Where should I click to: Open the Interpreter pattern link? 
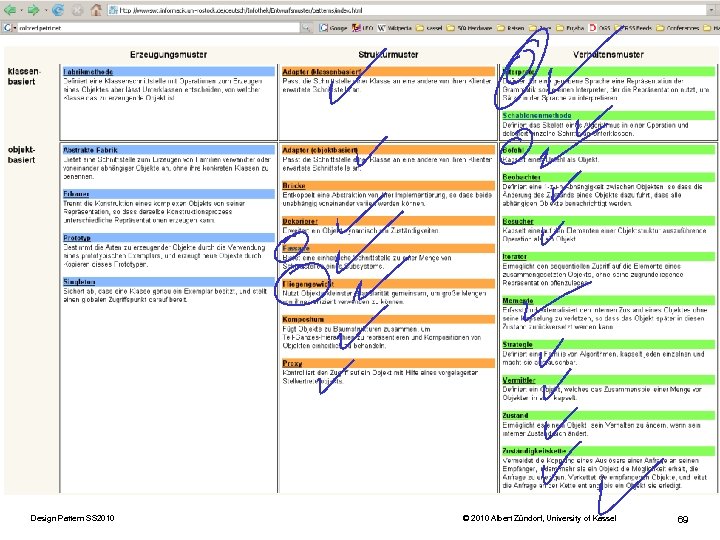519,72
